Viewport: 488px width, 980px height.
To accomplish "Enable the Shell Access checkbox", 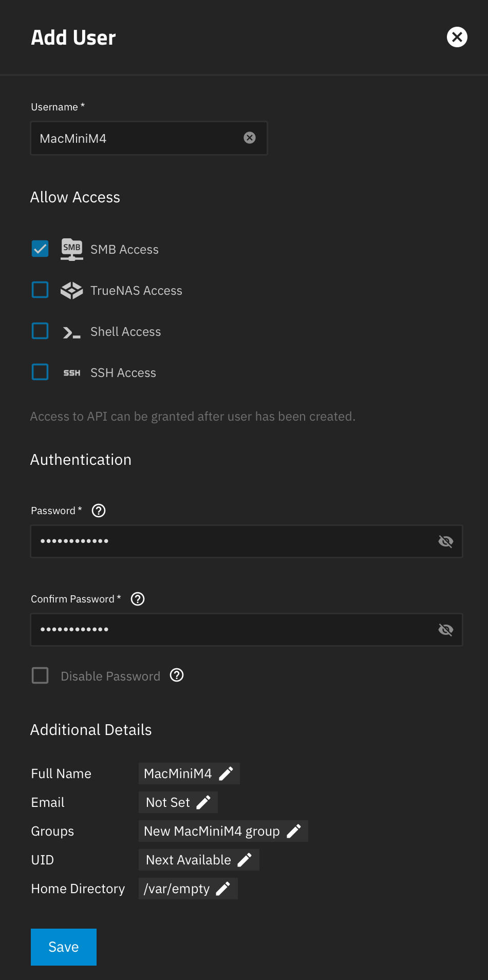I will [40, 331].
